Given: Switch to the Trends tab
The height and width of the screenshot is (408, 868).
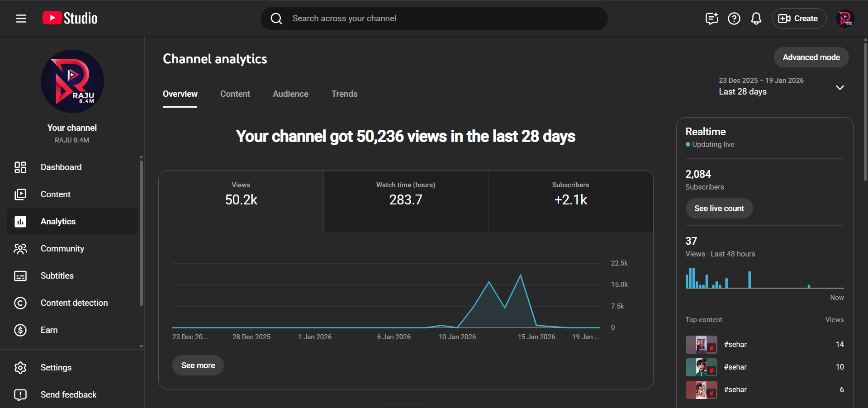Looking at the screenshot, I should tap(344, 94).
